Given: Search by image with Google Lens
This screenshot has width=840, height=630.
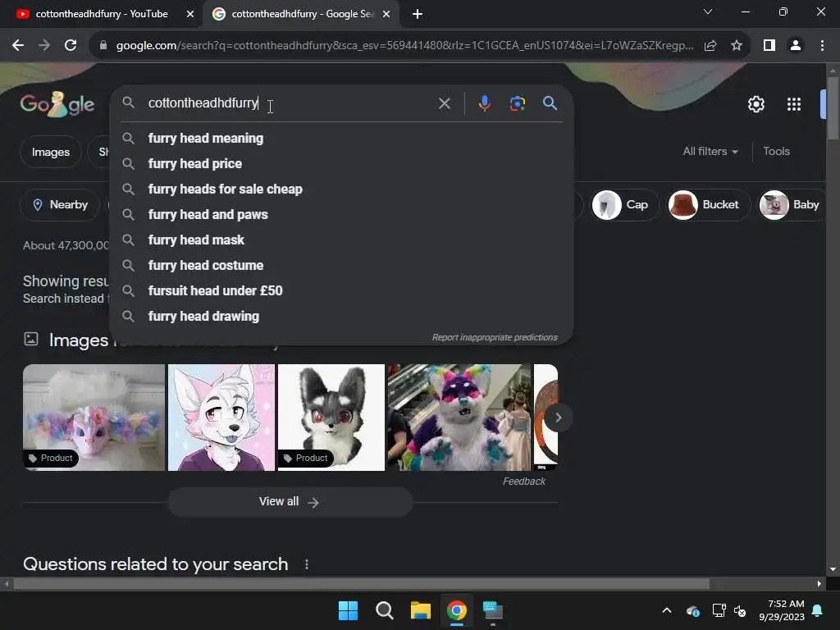Looking at the screenshot, I should pos(517,103).
